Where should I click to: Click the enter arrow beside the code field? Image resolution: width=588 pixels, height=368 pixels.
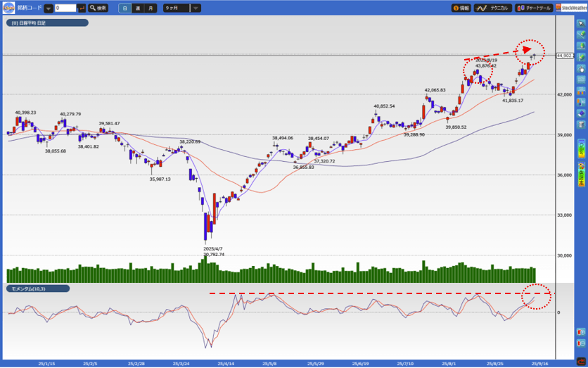coord(82,8)
